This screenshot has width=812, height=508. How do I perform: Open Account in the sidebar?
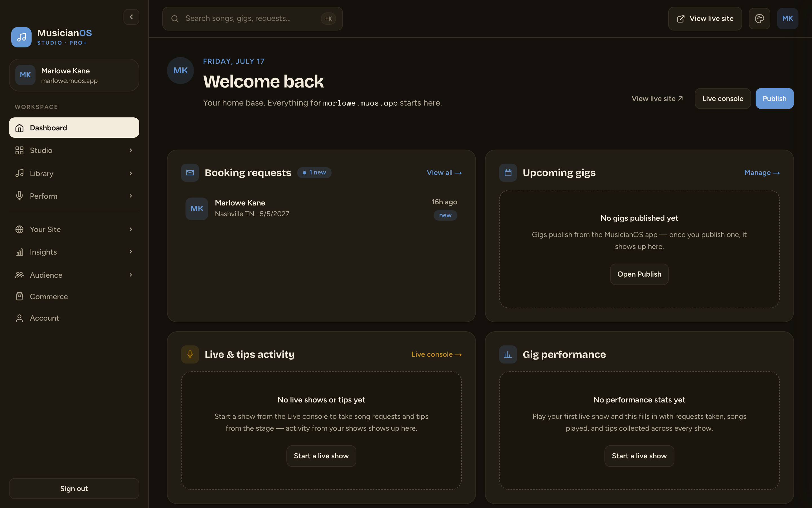(x=74, y=318)
